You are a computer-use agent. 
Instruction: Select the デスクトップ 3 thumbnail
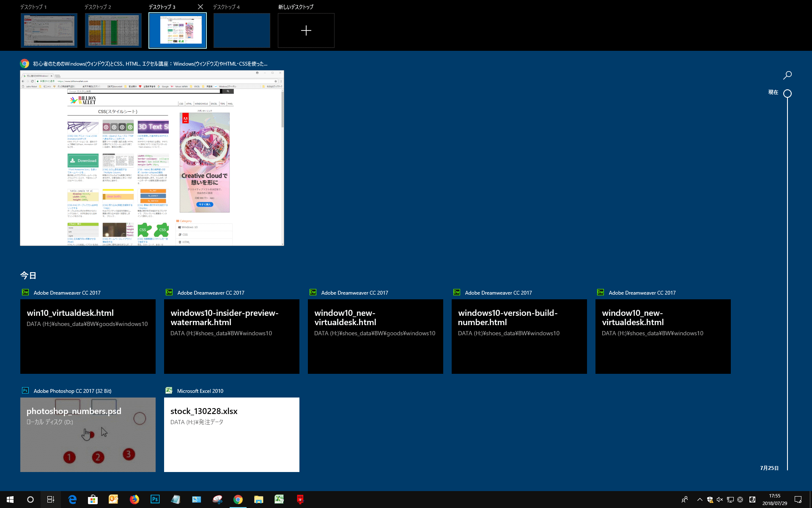178,30
